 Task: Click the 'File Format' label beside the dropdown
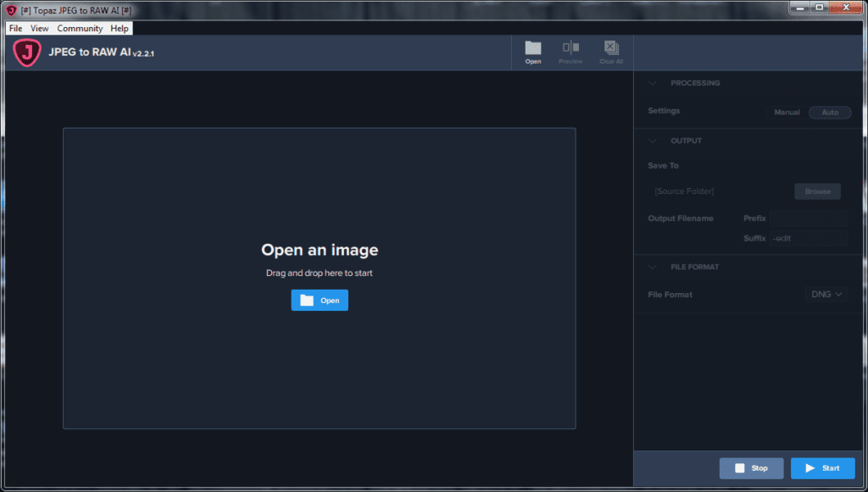670,295
